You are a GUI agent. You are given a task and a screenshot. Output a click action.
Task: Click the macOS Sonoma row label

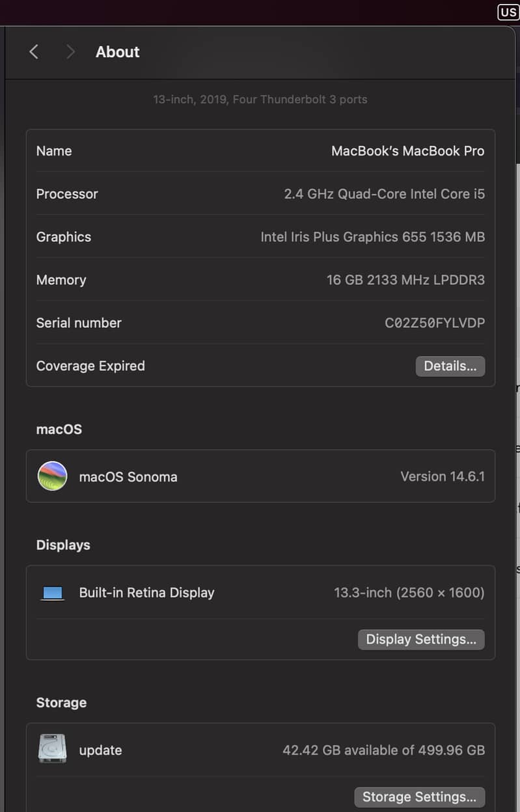tap(128, 477)
